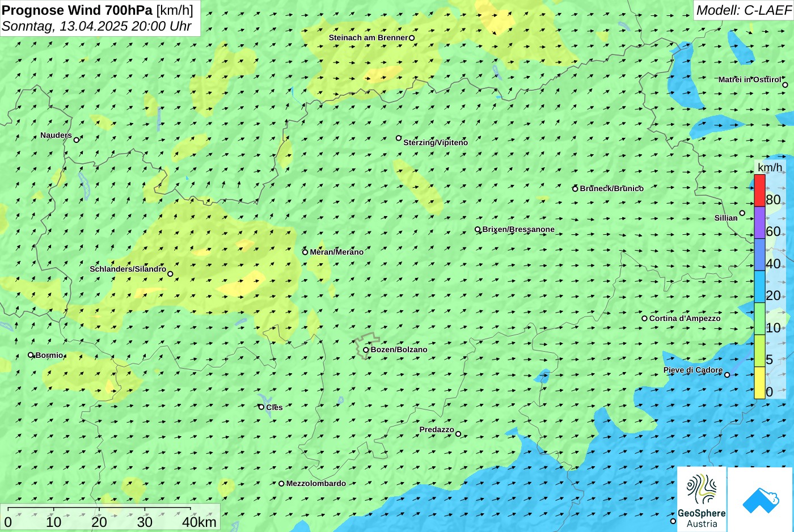
Task: Select the "Sonntag, 13.04.2025 20:00 Uhr" date line
Action: (x=96, y=26)
